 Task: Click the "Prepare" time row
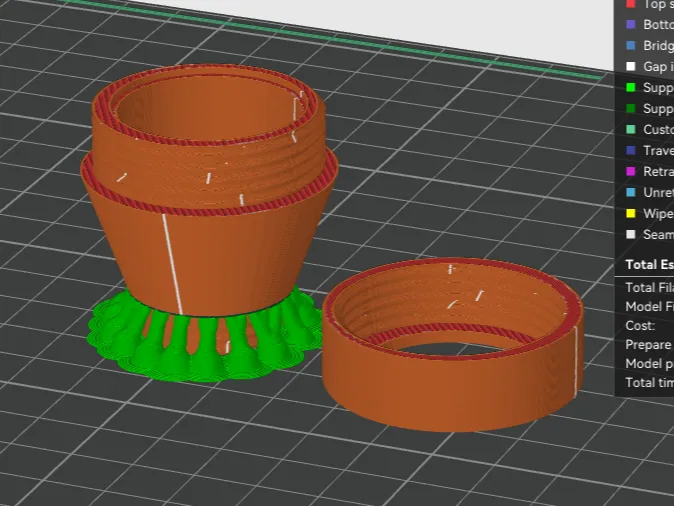(649, 345)
